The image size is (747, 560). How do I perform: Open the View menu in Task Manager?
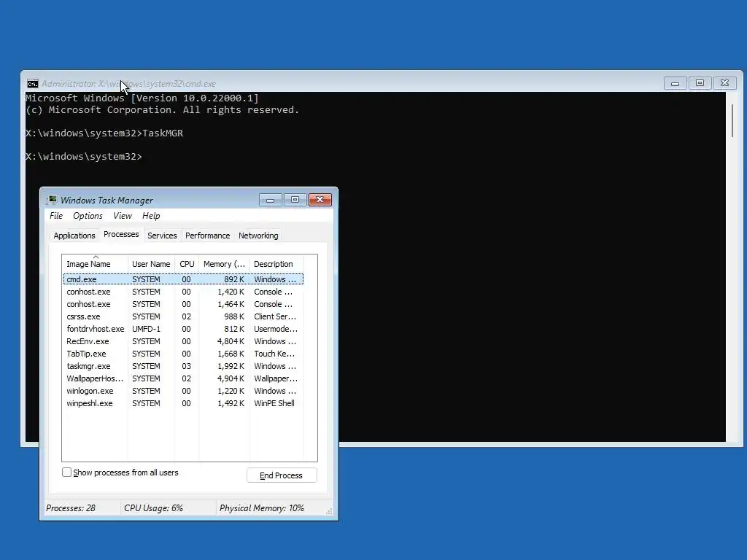123,216
